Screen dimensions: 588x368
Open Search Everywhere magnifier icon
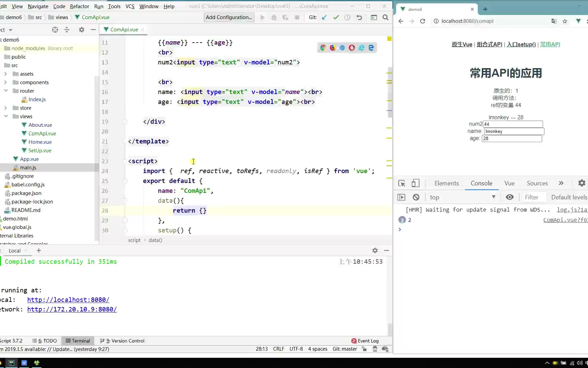385,17
